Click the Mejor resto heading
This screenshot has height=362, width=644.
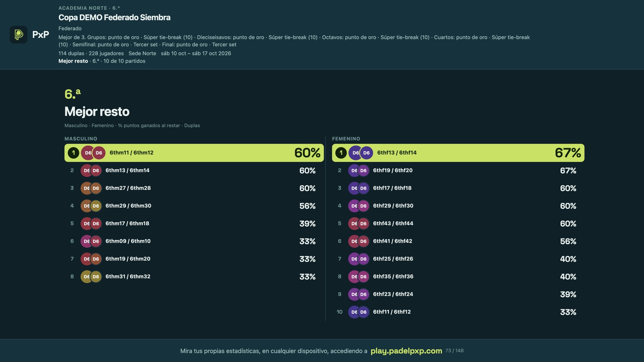coord(97,111)
